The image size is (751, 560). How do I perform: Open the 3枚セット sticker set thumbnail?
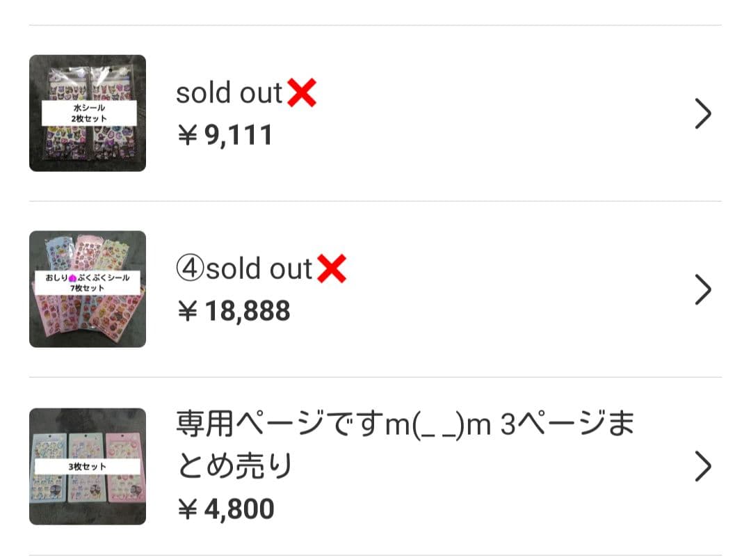[87, 466]
